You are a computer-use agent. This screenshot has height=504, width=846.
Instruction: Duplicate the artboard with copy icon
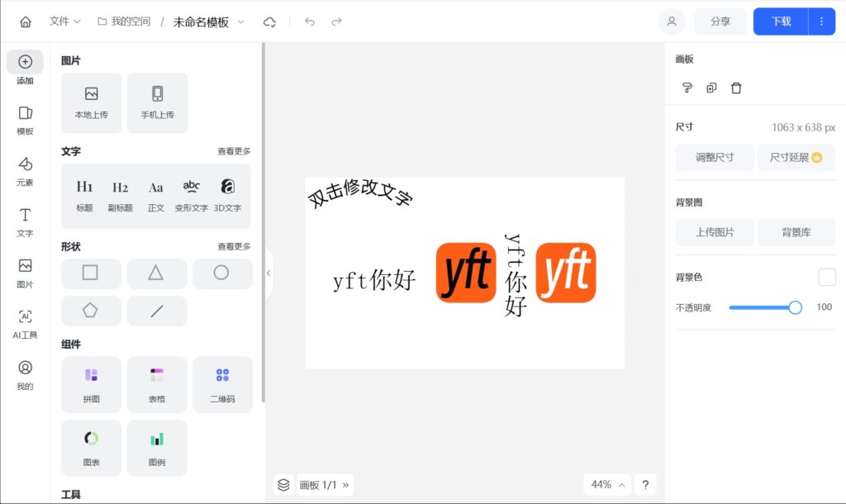point(711,88)
